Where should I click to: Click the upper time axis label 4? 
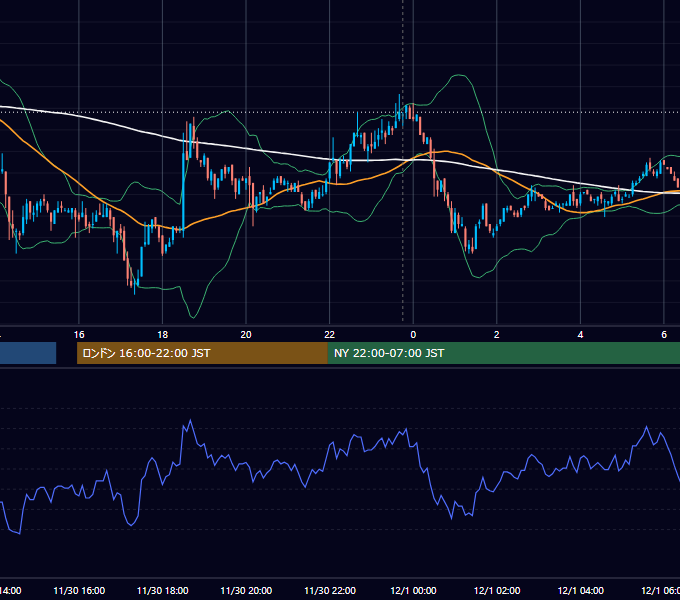(x=580, y=335)
